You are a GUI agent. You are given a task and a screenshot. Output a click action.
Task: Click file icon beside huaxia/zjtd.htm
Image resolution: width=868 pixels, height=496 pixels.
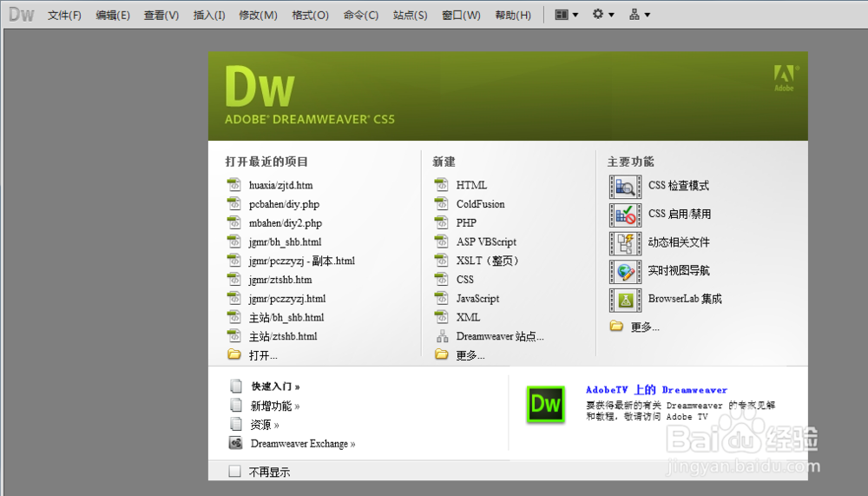pos(234,184)
